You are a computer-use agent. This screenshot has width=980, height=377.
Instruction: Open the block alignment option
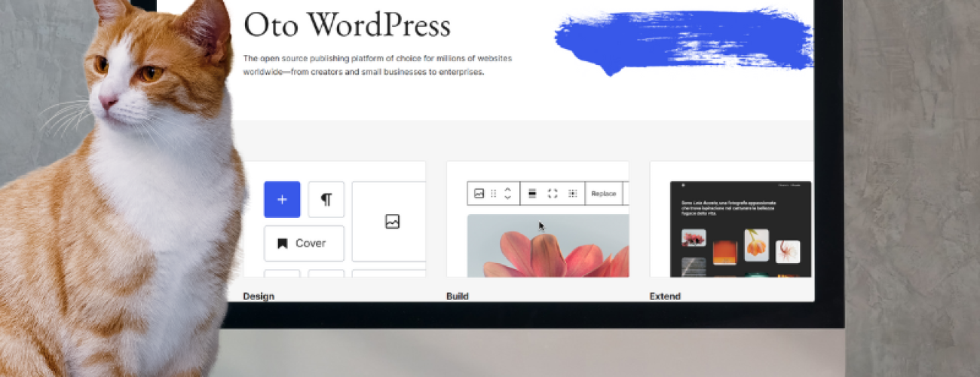[x=532, y=194]
